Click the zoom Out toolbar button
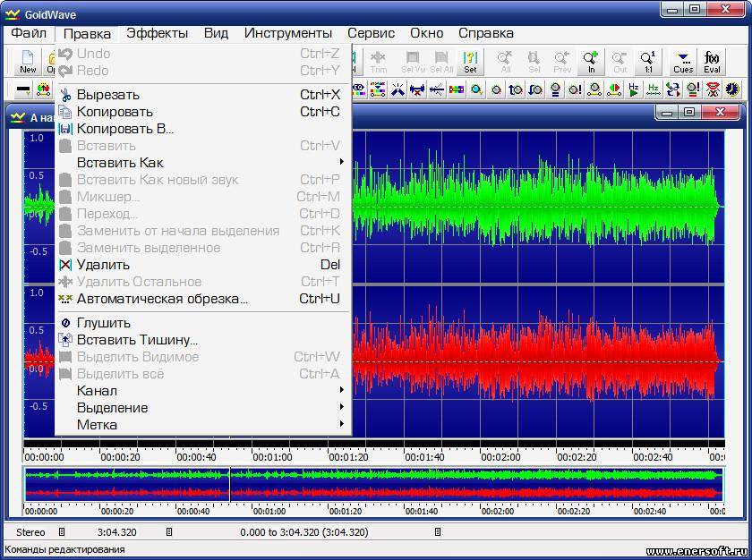752x560 pixels. click(x=620, y=62)
